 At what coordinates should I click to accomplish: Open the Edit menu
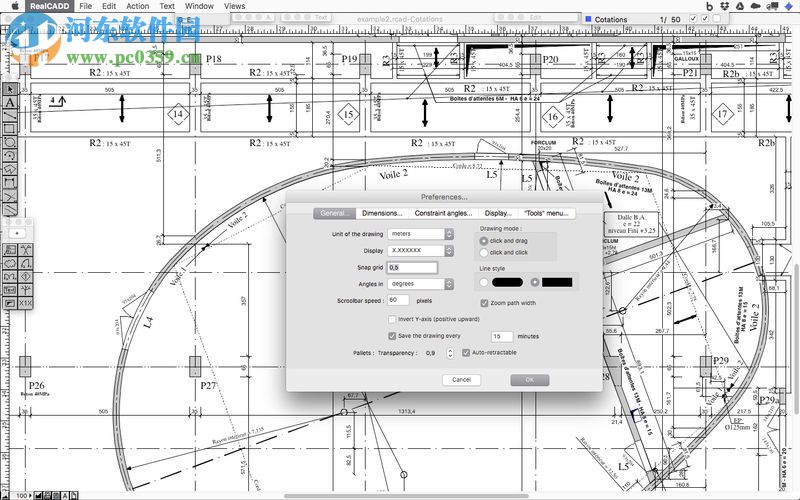click(109, 6)
